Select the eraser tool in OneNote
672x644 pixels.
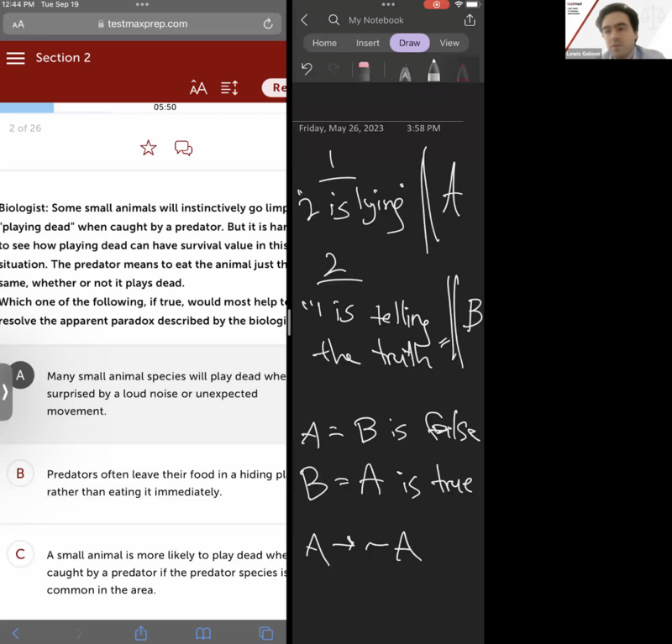pyautogui.click(x=364, y=71)
